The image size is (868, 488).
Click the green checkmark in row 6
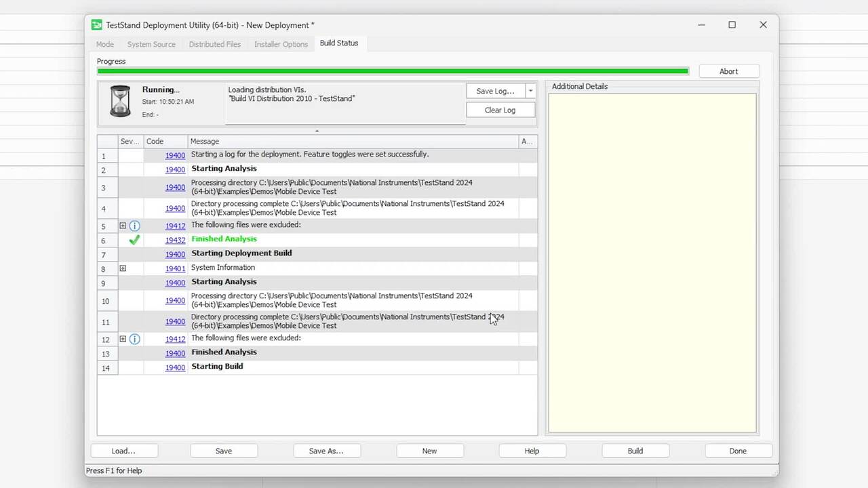coord(134,239)
